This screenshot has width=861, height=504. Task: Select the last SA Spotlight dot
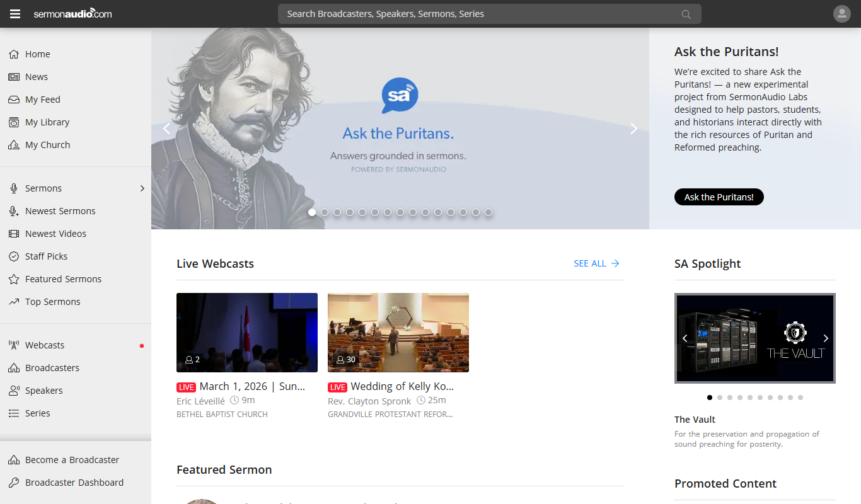coord(800,398)
